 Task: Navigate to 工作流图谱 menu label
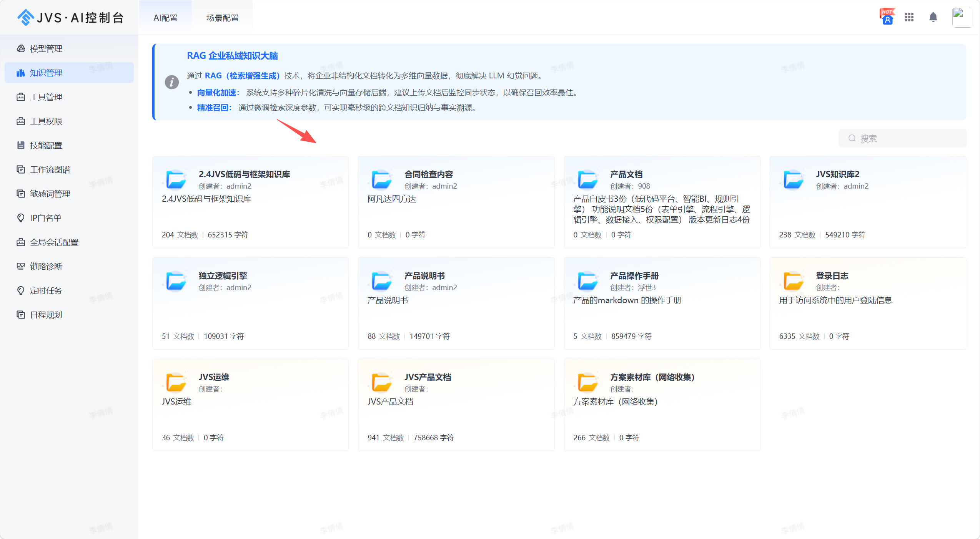[50, 170]
